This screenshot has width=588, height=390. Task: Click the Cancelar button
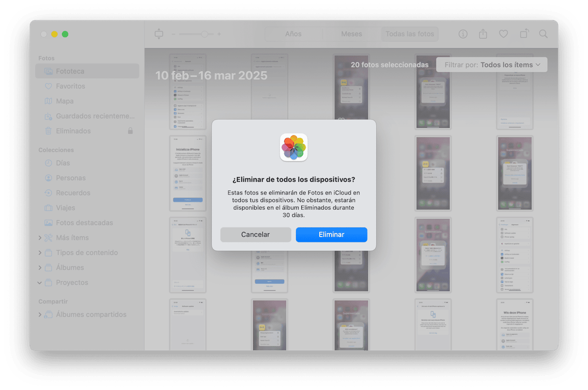tap(255, 235)
